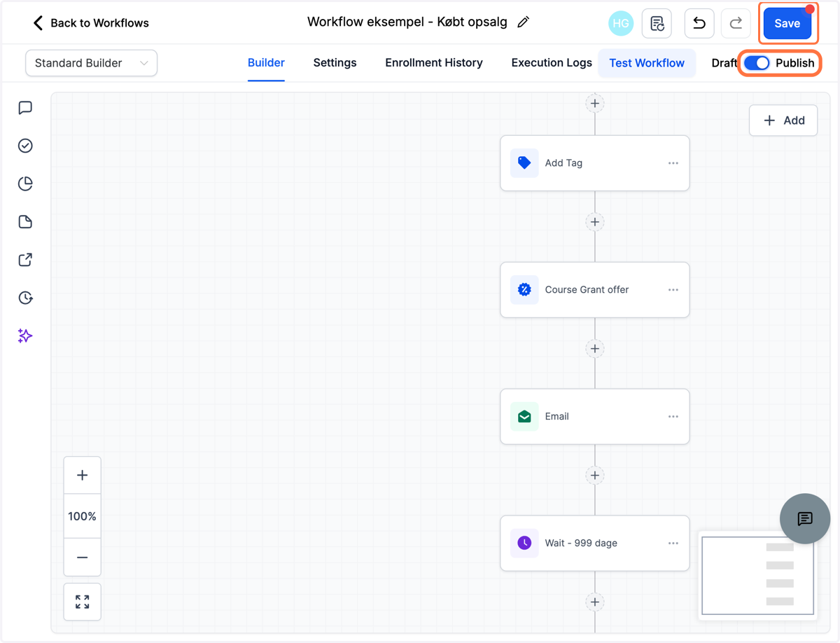The image size is (840, 643).
Task: Click the Draft label
Action: (724, 63)
